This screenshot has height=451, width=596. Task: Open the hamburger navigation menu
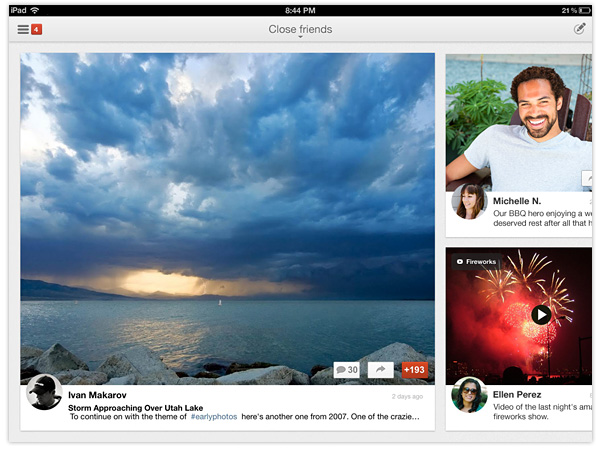coord(23,29)
